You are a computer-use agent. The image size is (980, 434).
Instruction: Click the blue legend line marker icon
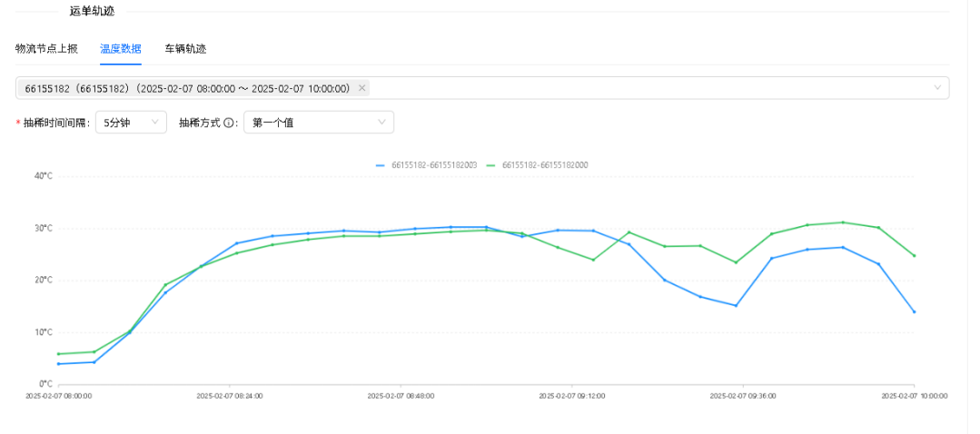pos(381,165)
